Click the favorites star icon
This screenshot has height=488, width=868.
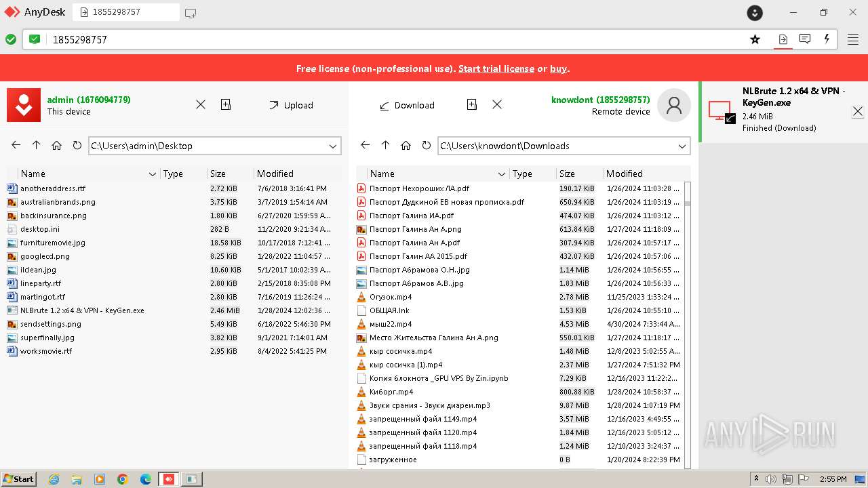point(755,39)
